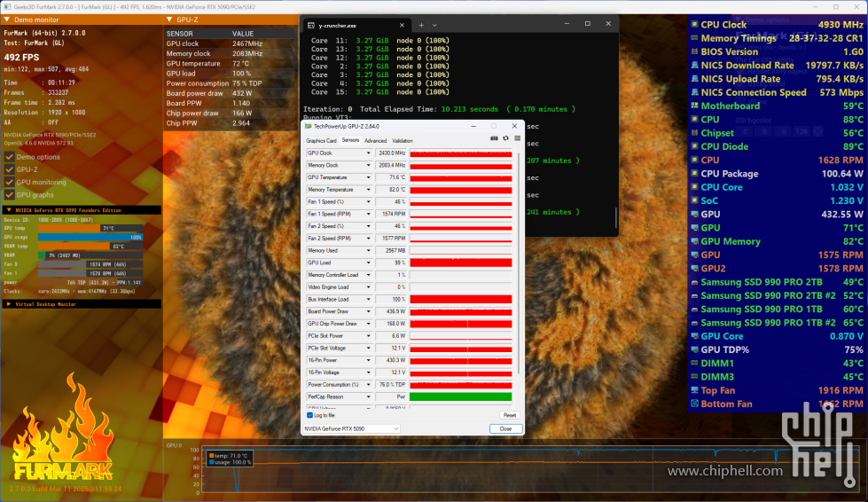Open Memory Temperature sensor dropdown

(x=368, y=190)
